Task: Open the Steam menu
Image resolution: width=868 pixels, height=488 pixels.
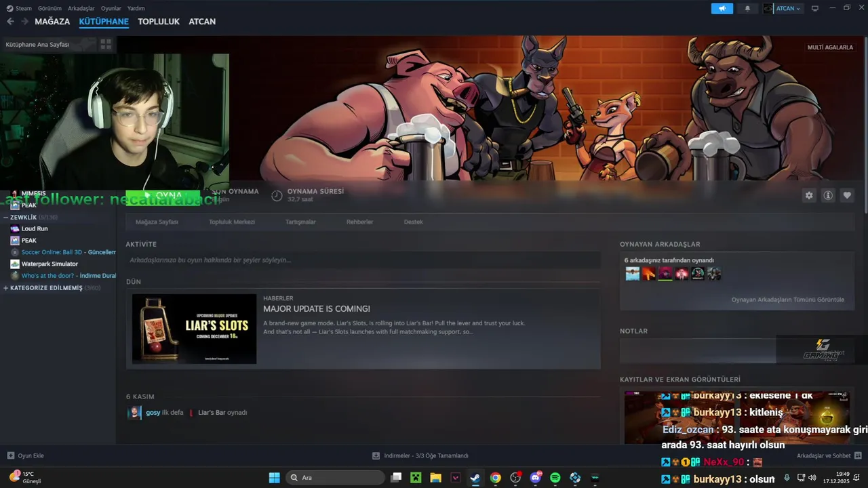Action: [19, 8]
